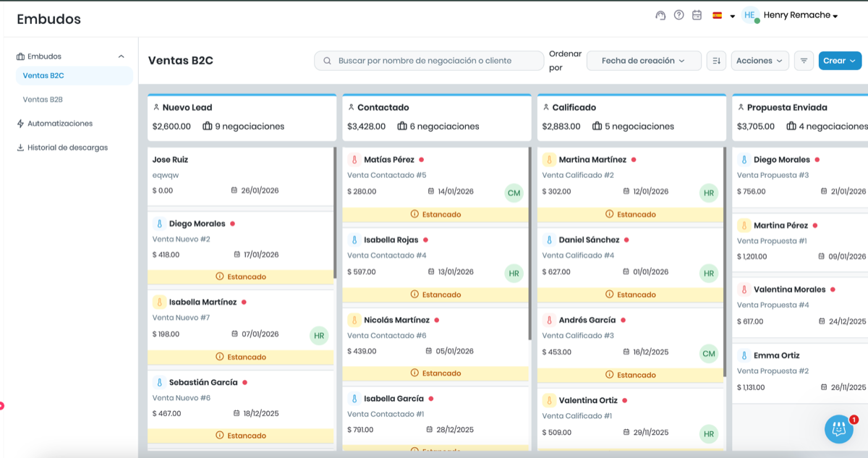Click the temperature icon on Daniel Sánchez card
The image size is (868, 458).
549,239
